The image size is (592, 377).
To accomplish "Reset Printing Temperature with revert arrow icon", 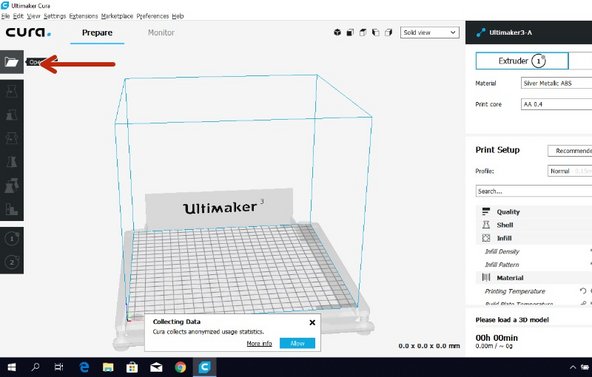I will [x=583, y=291].
